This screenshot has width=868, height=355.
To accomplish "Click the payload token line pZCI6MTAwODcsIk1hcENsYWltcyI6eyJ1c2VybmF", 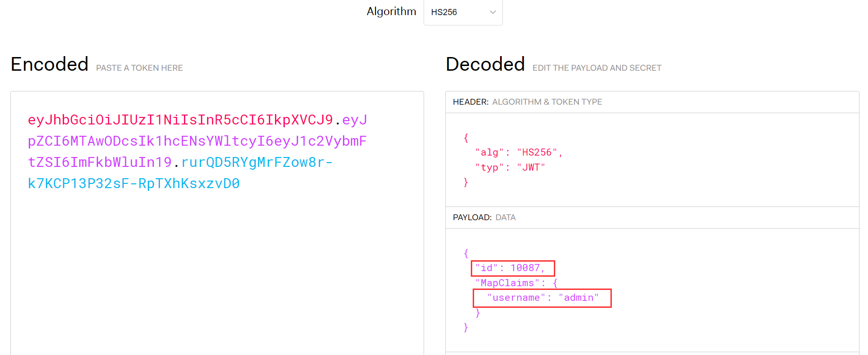I will pos(197,141).
